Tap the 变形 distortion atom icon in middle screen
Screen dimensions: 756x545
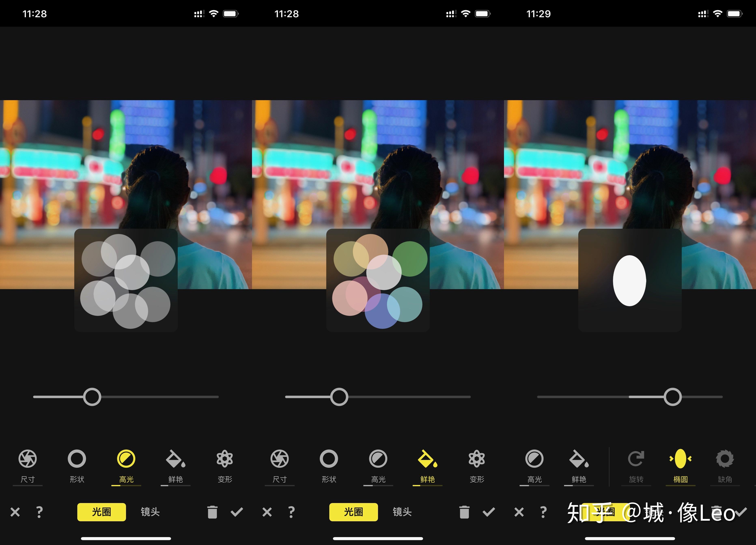(x=477, y=459)
